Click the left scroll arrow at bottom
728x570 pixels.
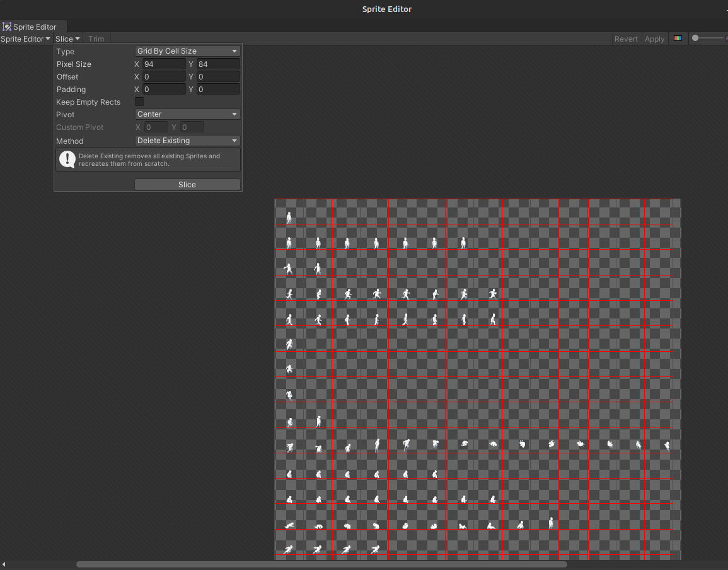click(x=4, y=564)
